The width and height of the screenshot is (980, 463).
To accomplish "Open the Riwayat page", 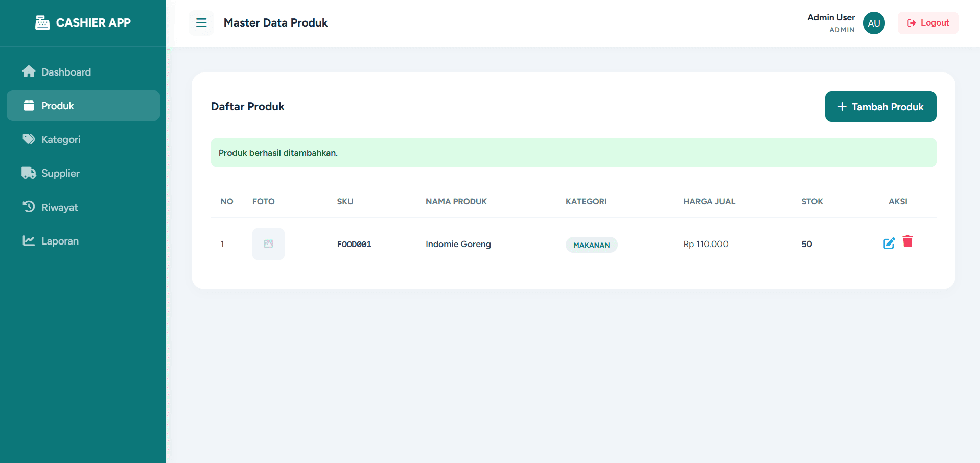I will (83, 207).
